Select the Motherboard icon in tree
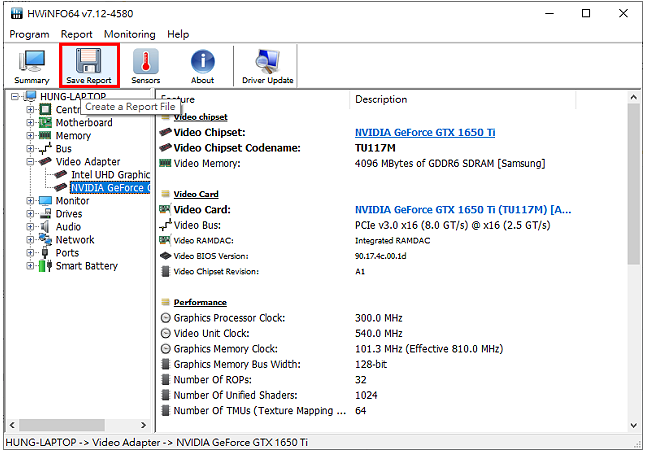647x454 pixels. pyautogui.click(x=45, y=123)
